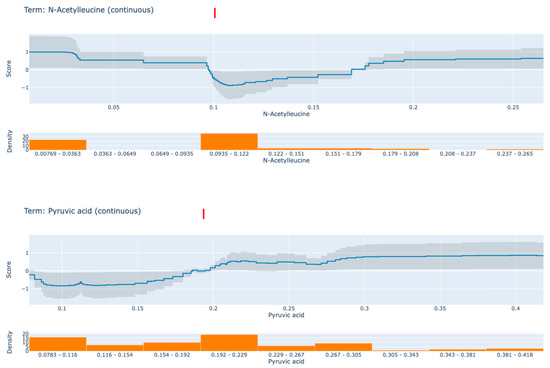Select the 0.122 - 0.151 density bin label
Screen dimensions: 550x368
tap(286, 154)
